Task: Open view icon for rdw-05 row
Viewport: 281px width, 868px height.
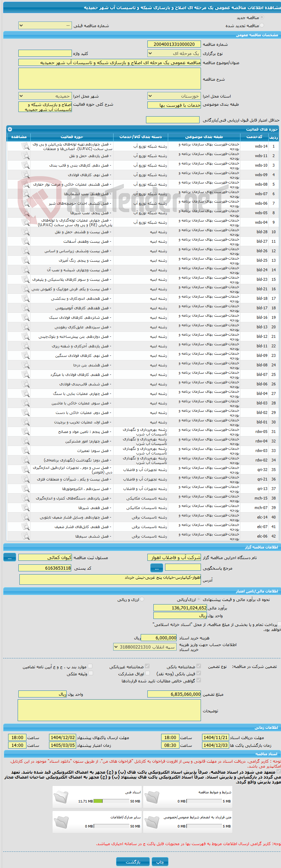Action: 25,432
